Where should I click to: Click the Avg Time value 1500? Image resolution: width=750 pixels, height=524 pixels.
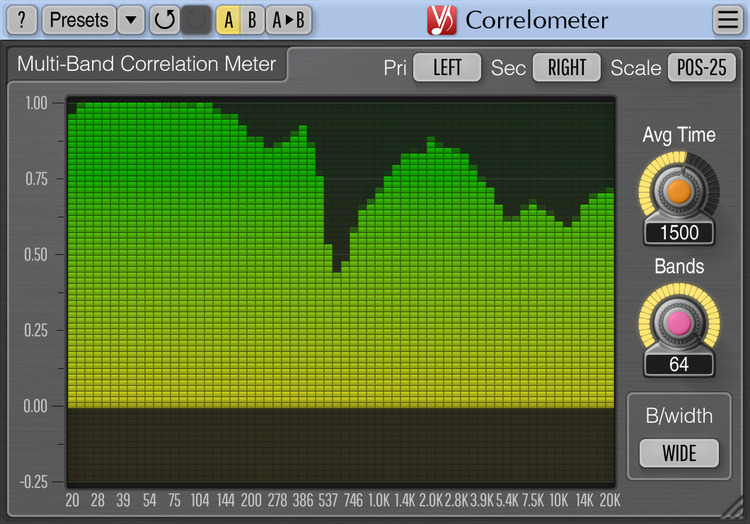pos(679,233)
